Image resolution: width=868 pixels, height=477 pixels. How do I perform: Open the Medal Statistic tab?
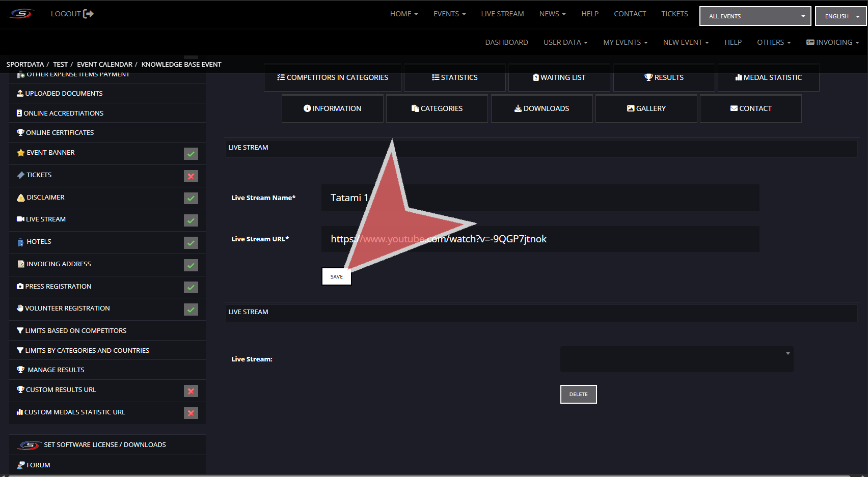point(768,77)
